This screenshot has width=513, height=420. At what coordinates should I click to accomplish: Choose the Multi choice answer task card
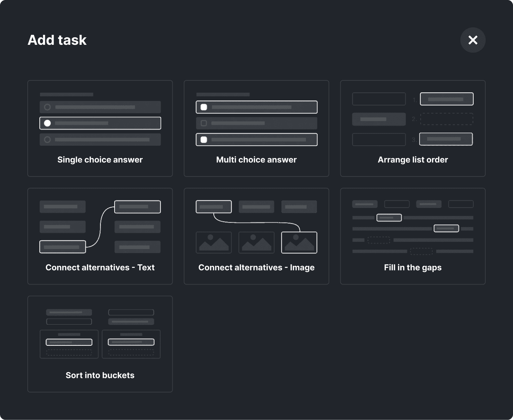point(256,129)
